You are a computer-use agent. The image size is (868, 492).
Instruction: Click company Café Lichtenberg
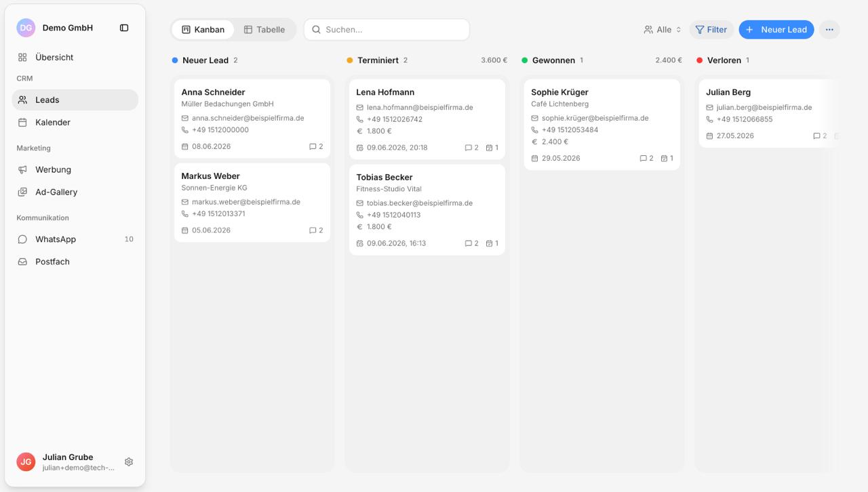coord(559,104)
